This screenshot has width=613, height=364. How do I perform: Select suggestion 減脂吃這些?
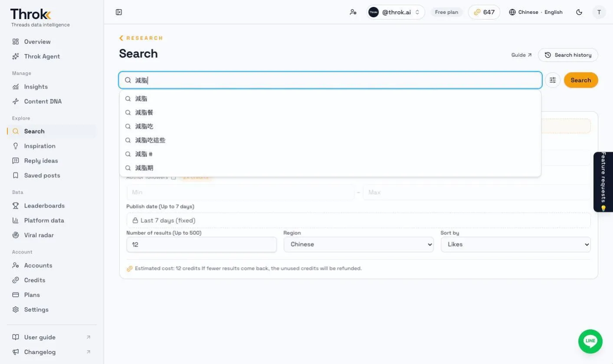(330, 140)
